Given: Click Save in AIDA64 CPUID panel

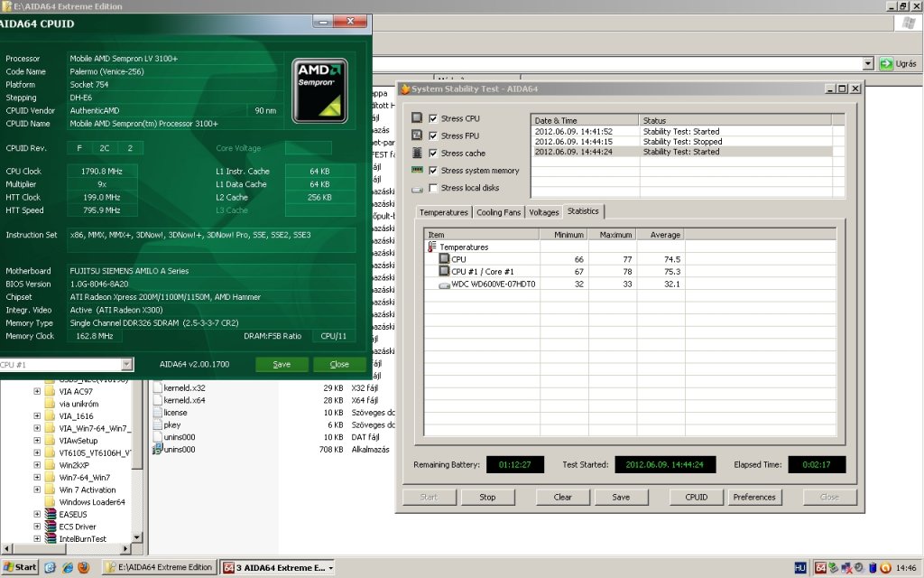Looking at the screenshot, I should tap(282, 365).
